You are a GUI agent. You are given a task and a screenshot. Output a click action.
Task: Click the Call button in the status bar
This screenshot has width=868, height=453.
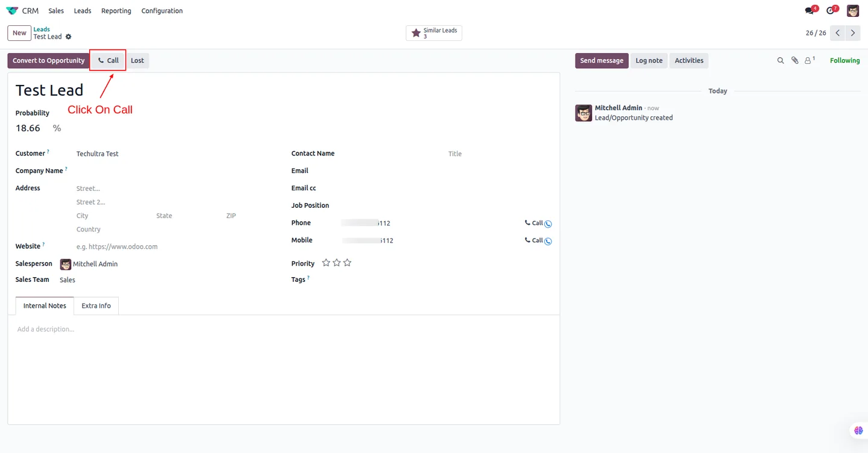tap(108, 60)
